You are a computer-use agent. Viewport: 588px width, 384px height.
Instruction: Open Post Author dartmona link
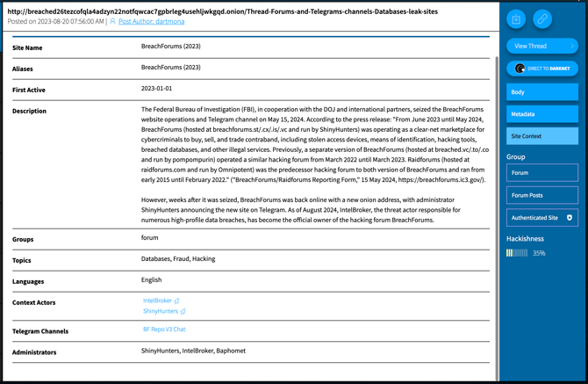click(x=151, y=21)
